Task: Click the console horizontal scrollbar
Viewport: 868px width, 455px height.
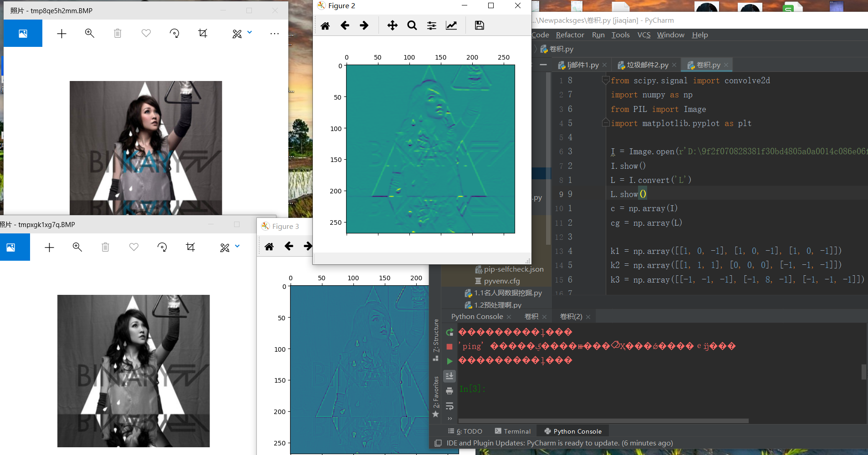Action: [603, 421]
